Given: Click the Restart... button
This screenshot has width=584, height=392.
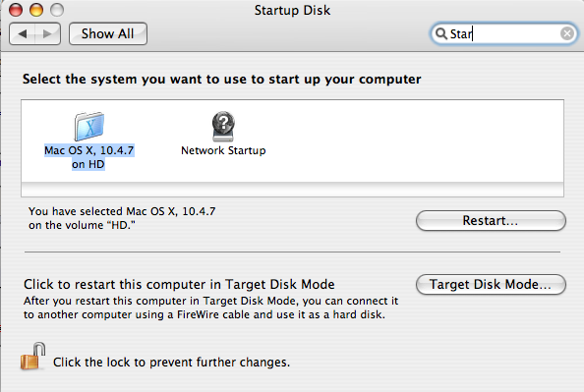Looking at the screenshot, I should [491, 220].
